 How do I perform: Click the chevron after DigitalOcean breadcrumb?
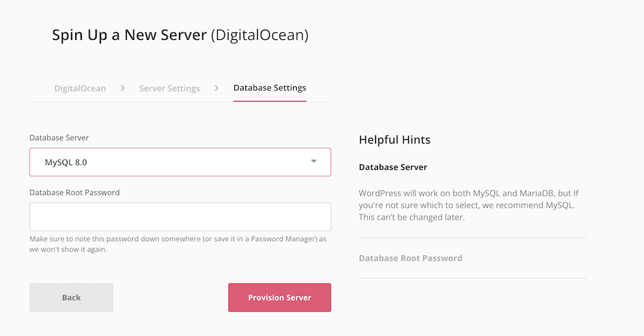122,88
